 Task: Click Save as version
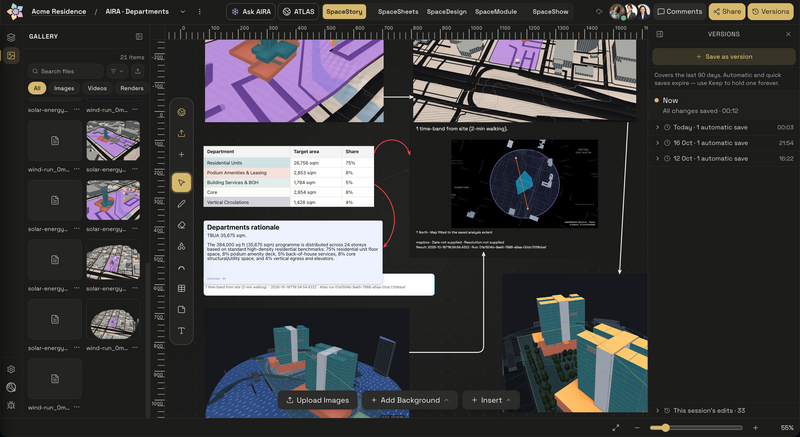(724, 57)
